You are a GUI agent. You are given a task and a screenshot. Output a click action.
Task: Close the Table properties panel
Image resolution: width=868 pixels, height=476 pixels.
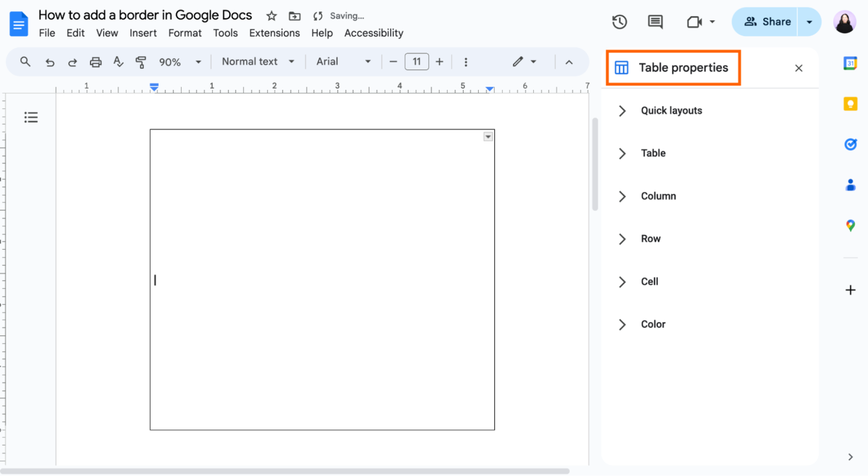point(799,68)
